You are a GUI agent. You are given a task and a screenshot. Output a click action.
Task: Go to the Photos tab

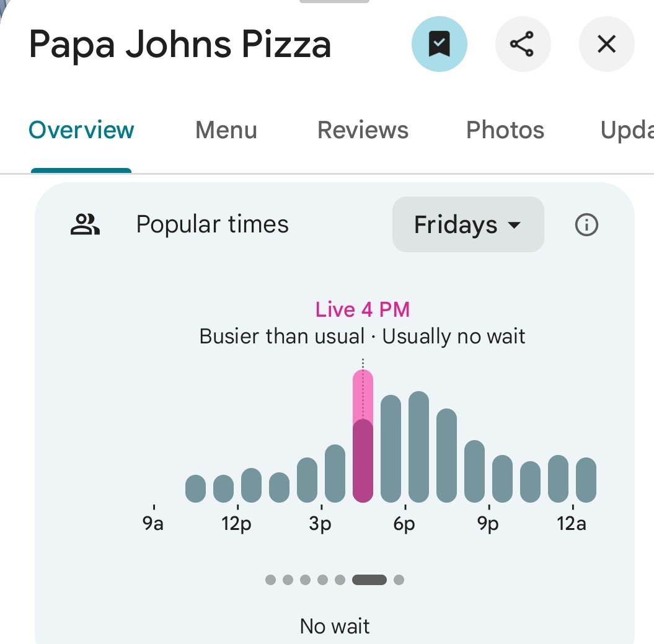pos(505,130)
